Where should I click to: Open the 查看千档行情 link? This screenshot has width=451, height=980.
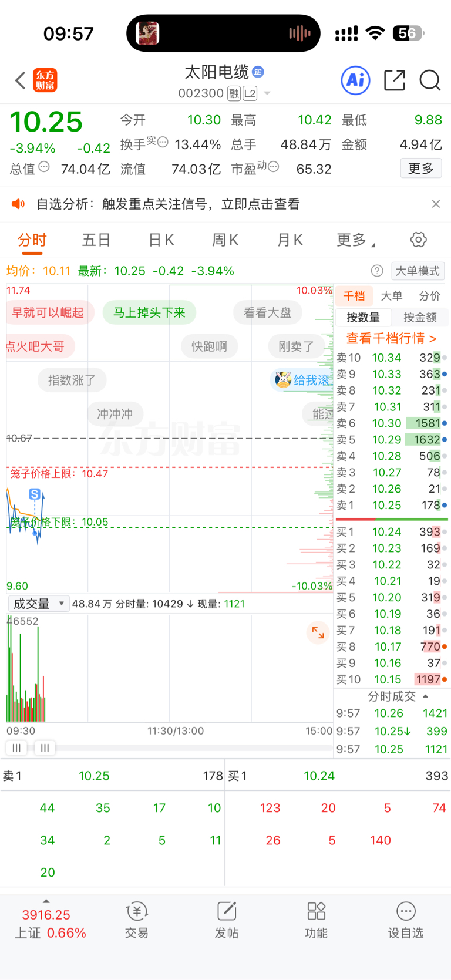tap(391, 338)
